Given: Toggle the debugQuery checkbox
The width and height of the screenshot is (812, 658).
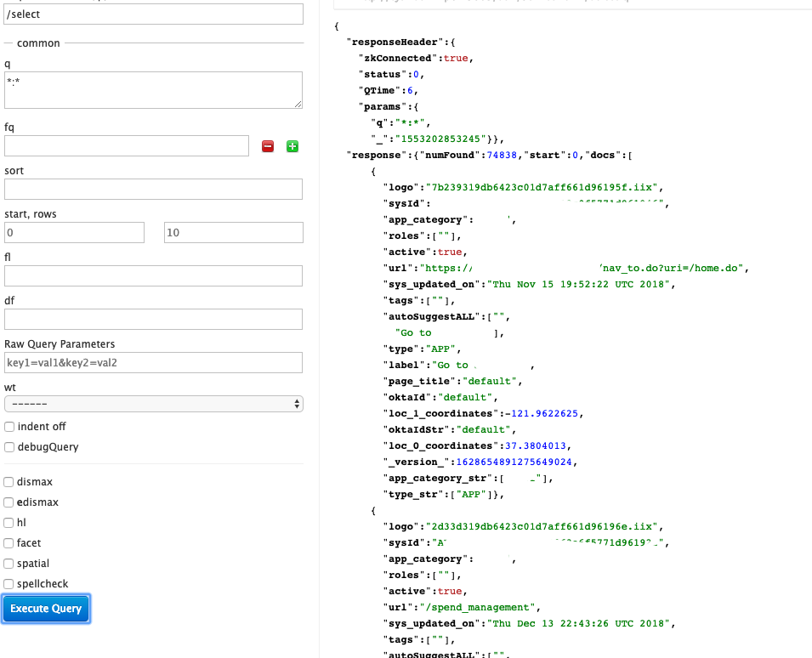Looking at the screenshot, I should [9, 447].
